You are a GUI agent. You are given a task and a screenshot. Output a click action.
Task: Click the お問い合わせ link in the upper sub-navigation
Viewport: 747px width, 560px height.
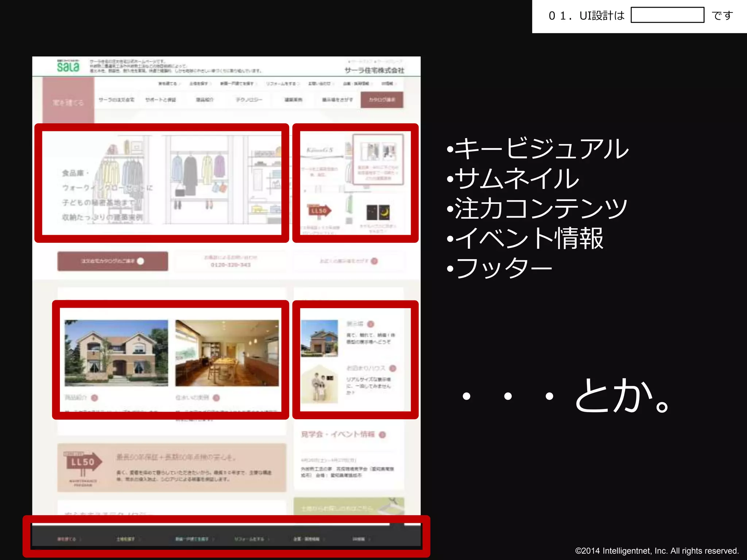[320, 83]
